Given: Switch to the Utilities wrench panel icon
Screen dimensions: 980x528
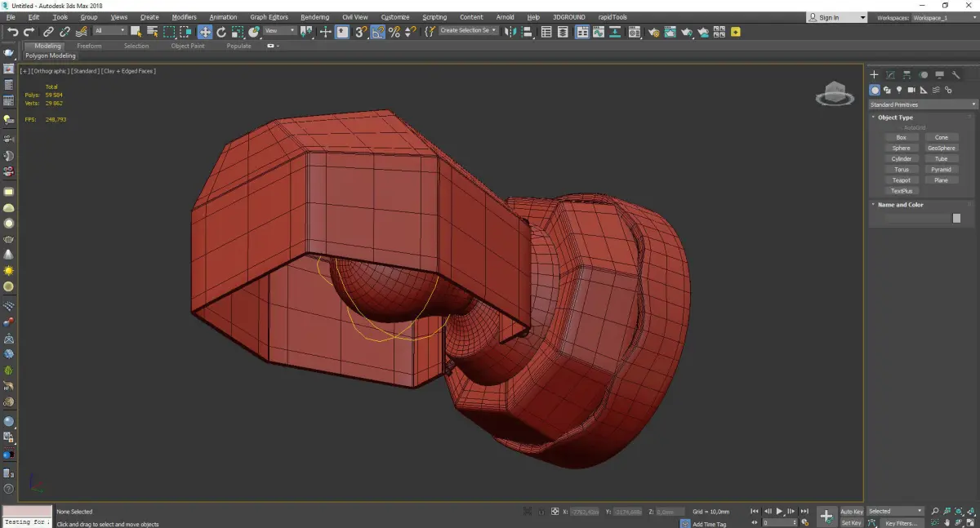Looking at the screenshot, I should coord(955,75).
